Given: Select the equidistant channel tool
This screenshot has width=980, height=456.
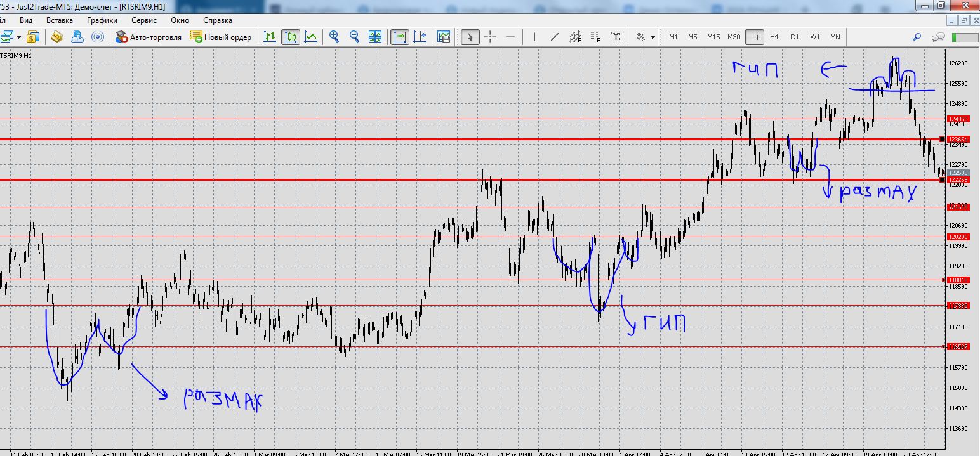Looking at the screenshot, I should [575, 37].
